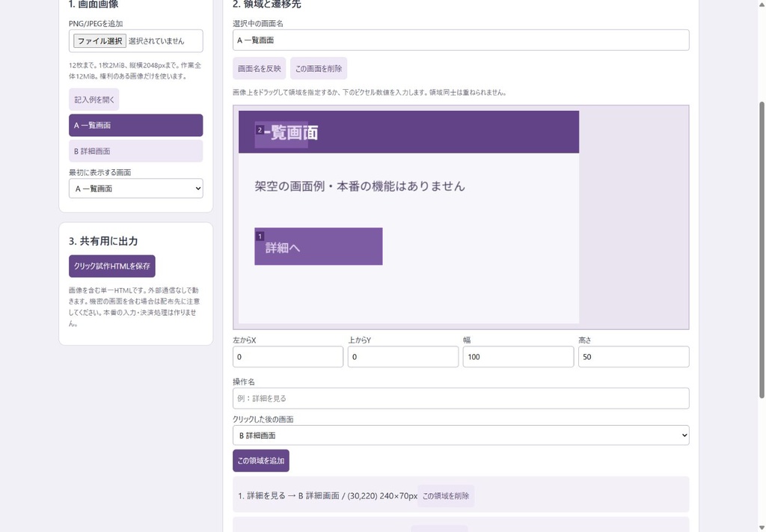This screenshot has height=532, width=766.
Task: Focus the 操作名 text field
Action: (461, 399)
